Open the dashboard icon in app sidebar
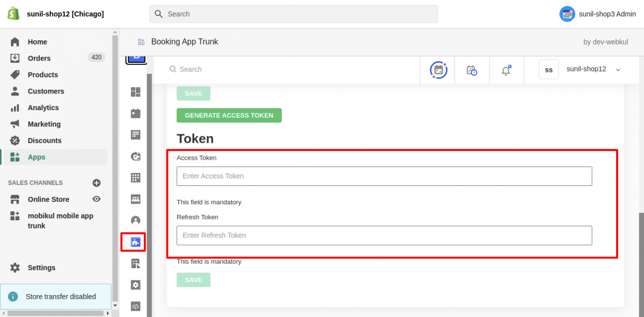Viewport: 644px width, 317px height. [136, 92]
